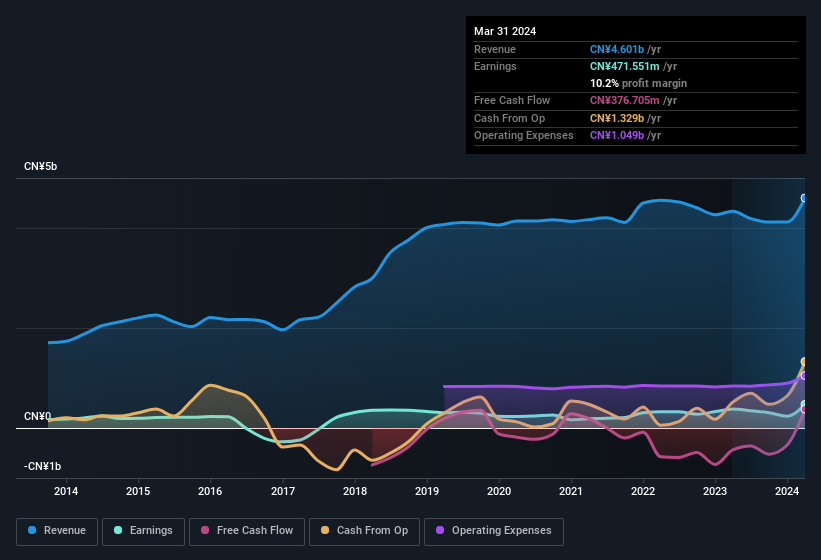Screen dimensions: 821x560
Task: Click the CN¥471.551m earnings value
Action: pos(625,66)
